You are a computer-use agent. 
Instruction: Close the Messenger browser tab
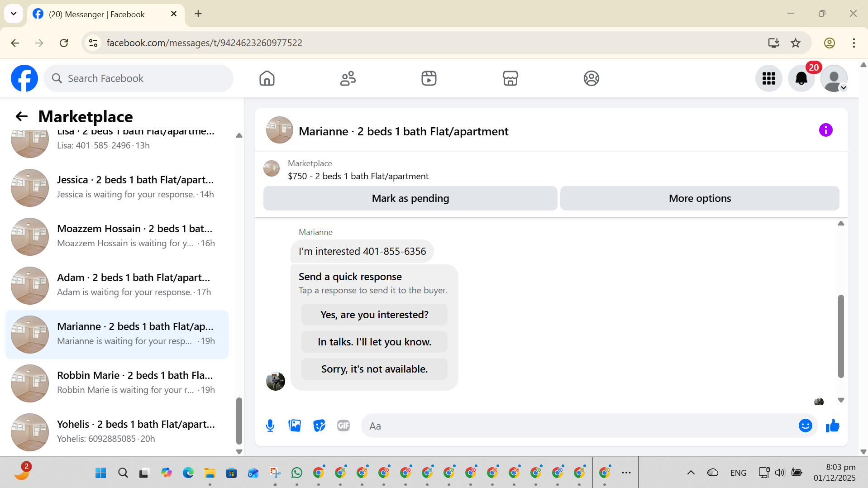point(174,14)
